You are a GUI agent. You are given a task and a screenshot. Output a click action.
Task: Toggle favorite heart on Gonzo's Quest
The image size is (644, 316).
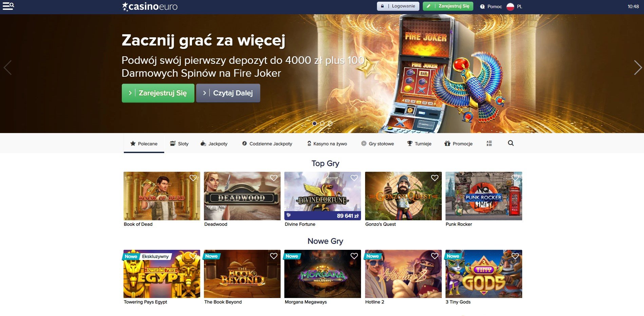click(x=435, y=178)
